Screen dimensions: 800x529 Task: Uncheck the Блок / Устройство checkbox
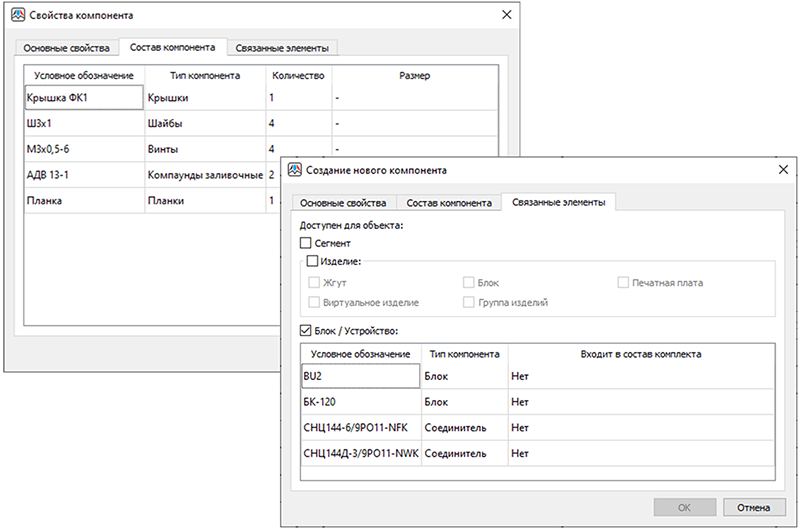tap(306, 330)
